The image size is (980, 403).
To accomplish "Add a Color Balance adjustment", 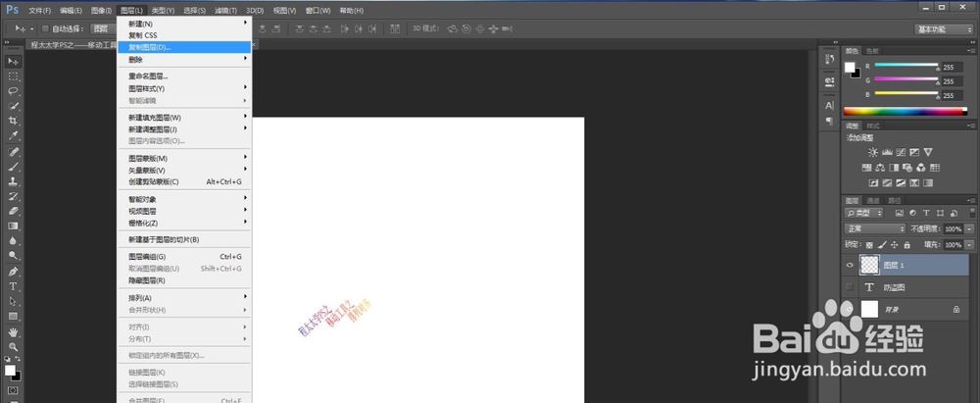I will [880, 168].
